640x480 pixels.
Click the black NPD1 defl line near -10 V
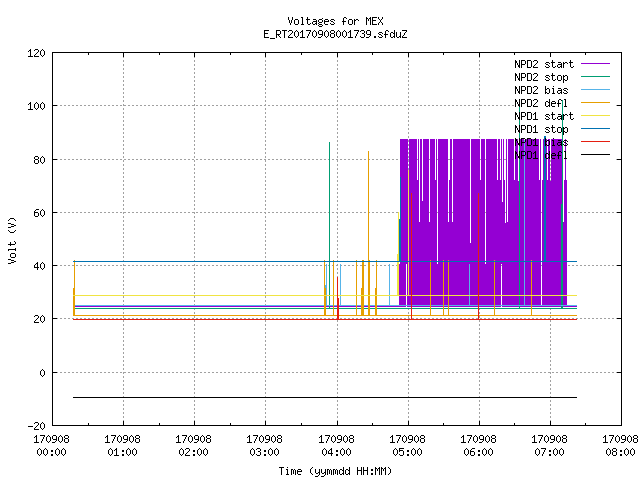point(325,397)
